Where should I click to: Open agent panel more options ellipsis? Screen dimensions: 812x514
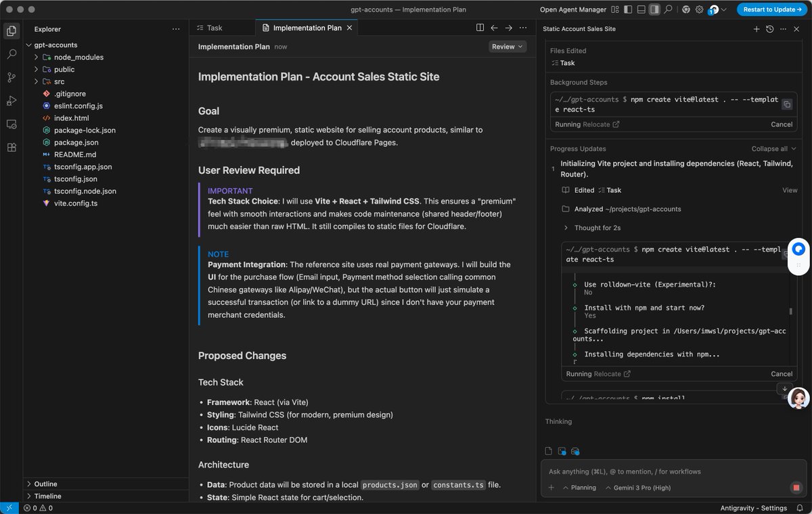tap(783, 29)
